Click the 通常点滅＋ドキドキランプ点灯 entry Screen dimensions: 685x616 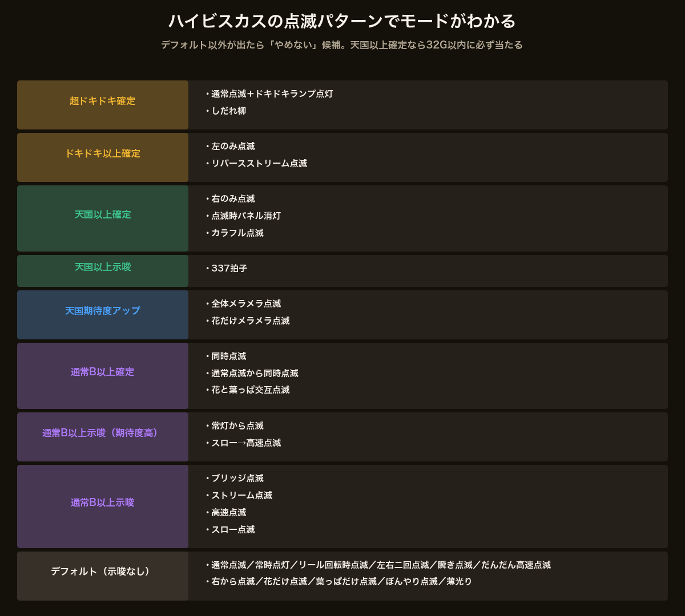tap(269, 94)
